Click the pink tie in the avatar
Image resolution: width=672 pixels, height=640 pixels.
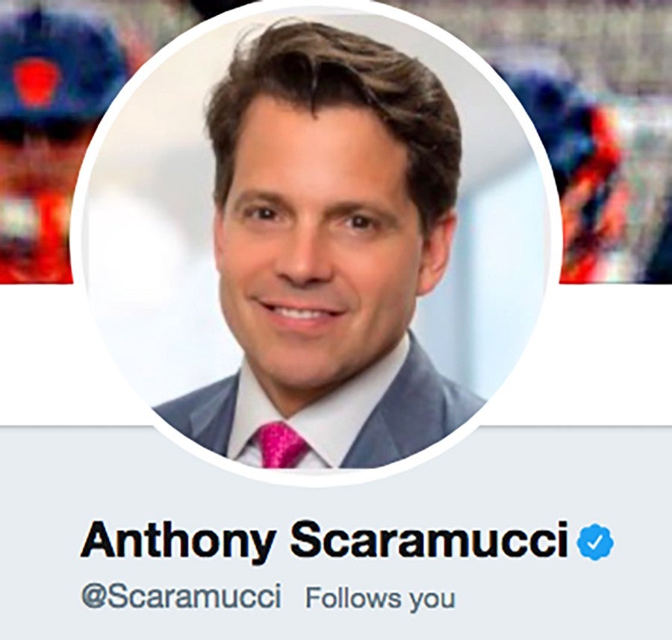[281, 445]
